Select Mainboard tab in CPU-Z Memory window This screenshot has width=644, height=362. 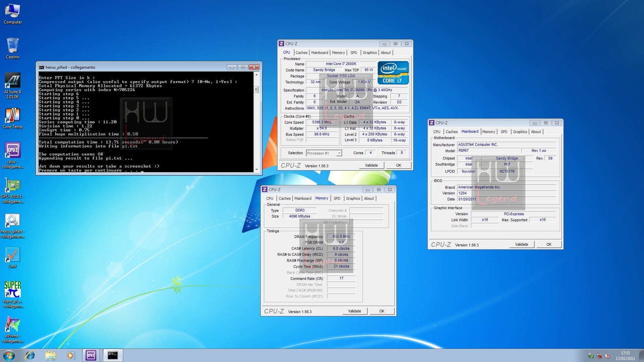point(303,198)
